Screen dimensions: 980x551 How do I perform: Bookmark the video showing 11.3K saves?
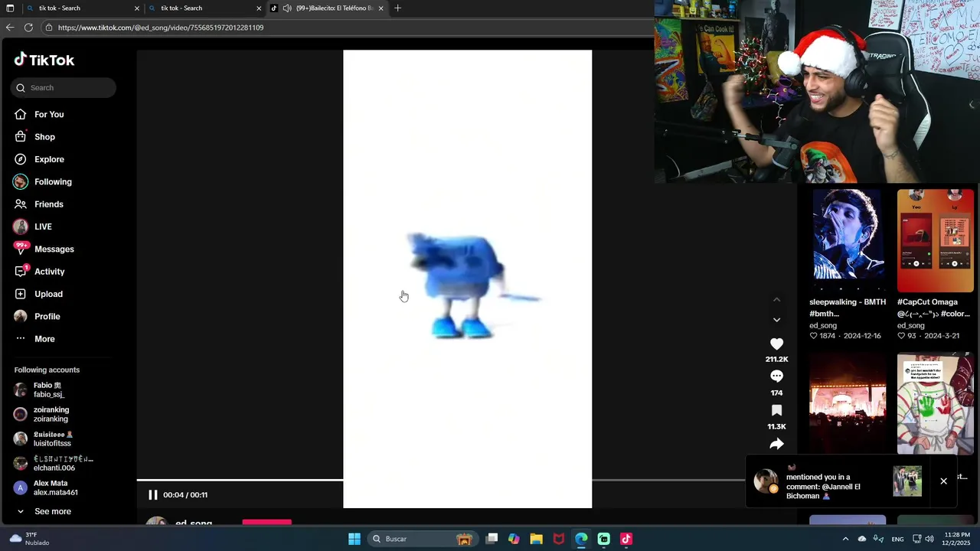[776, 410]
